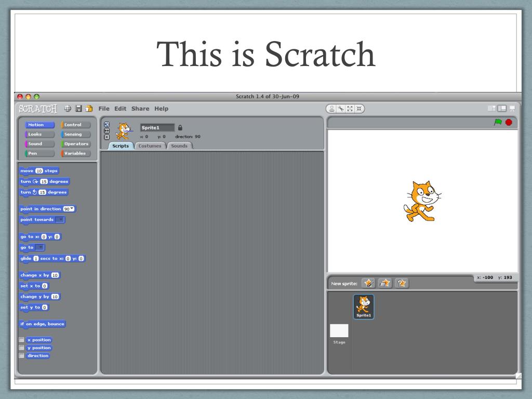
Task: Click the if on edge, bounce block
Action: [x=43, y=324]
